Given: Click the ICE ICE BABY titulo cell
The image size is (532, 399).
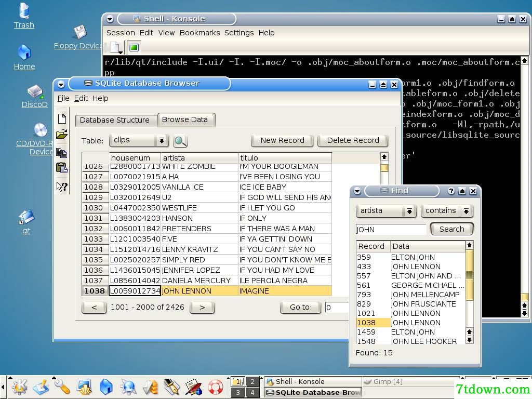Looking at the screenshot, I should tap(285, 187).
